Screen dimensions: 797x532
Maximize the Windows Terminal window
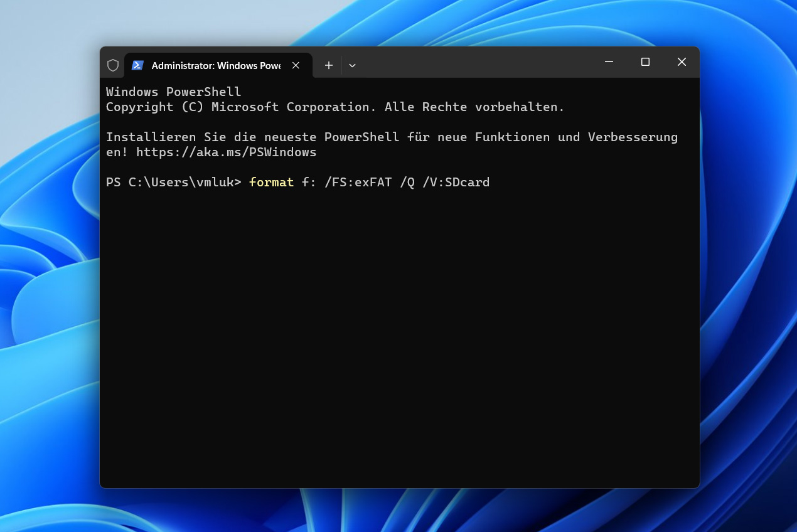point(645,61)
